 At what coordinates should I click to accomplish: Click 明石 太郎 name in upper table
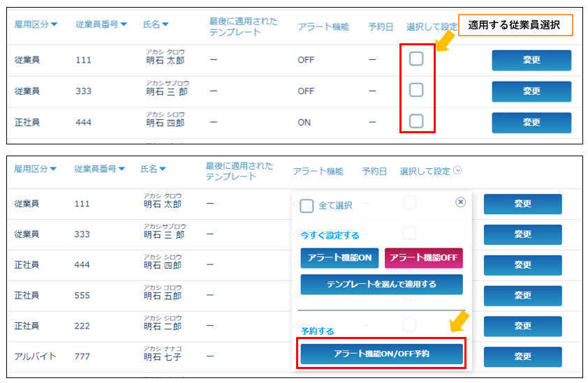(166, 60)
